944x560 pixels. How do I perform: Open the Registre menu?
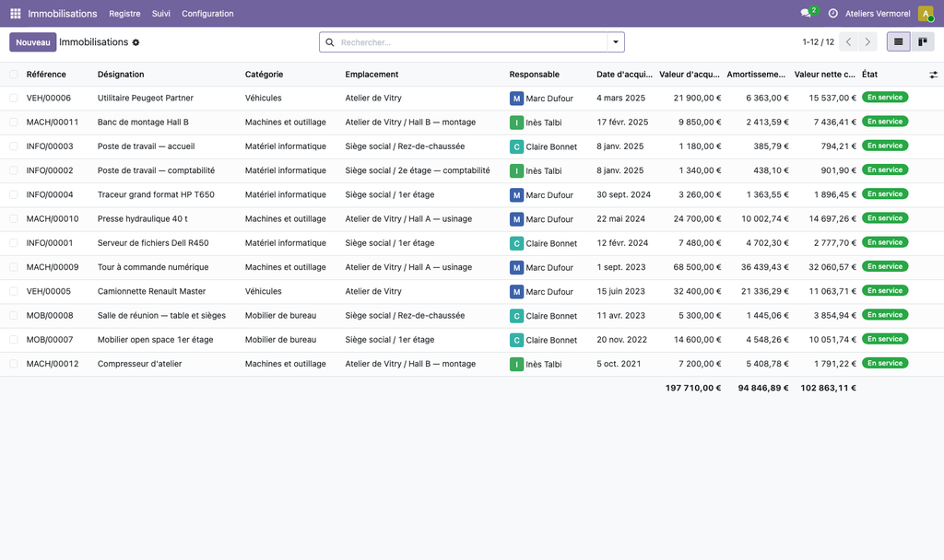click(124, 13)
